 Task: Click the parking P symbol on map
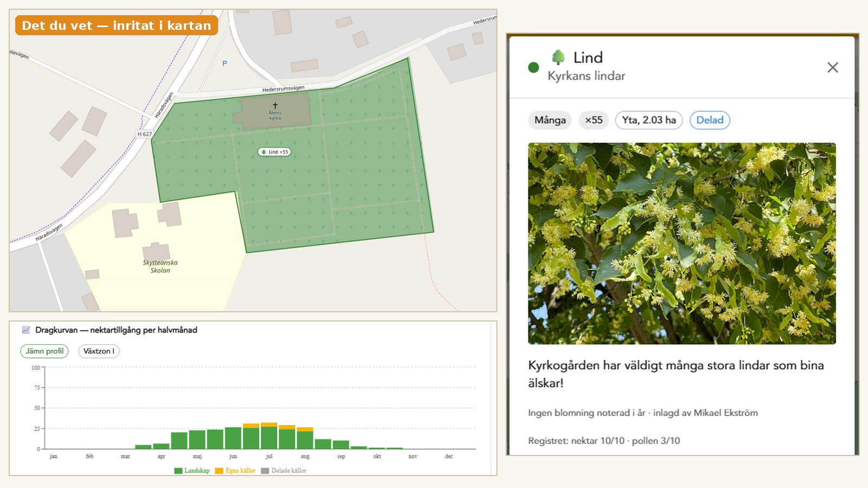click(x=225, y=63)
